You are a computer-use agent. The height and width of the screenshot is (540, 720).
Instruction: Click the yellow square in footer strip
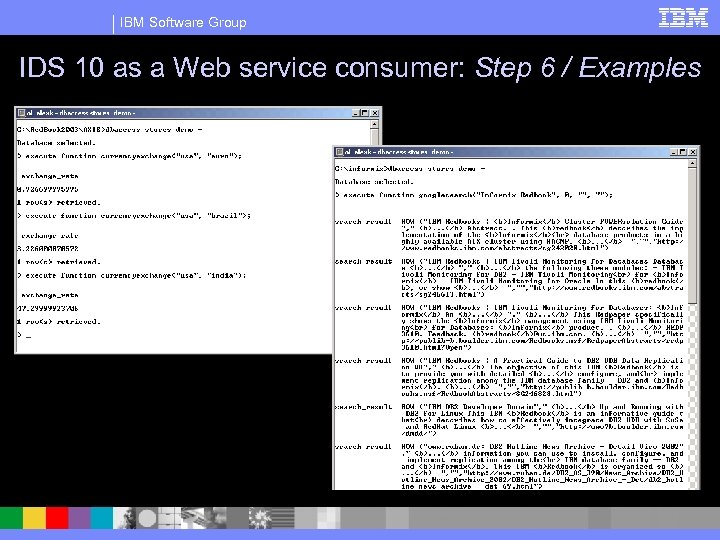(34, 518)
